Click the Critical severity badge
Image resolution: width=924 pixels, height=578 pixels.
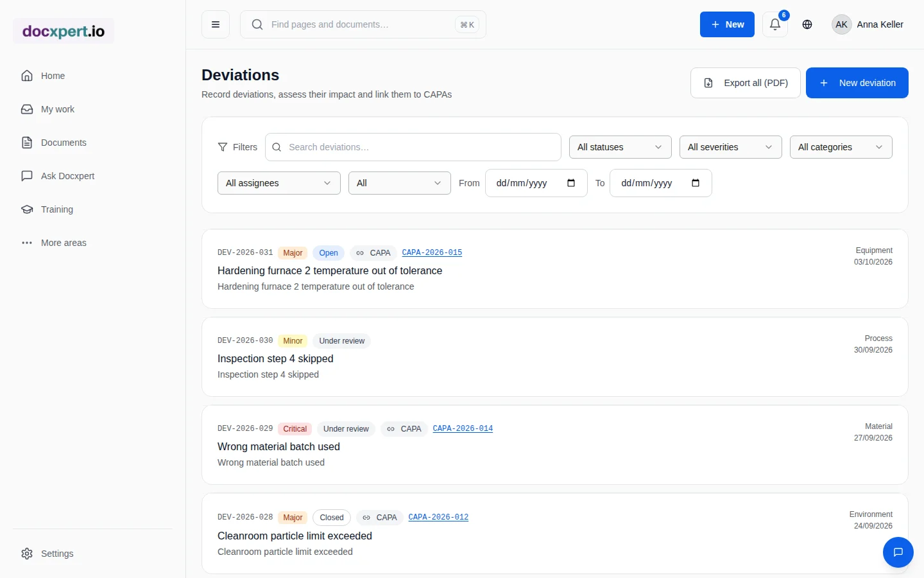[x=295, y=429]
